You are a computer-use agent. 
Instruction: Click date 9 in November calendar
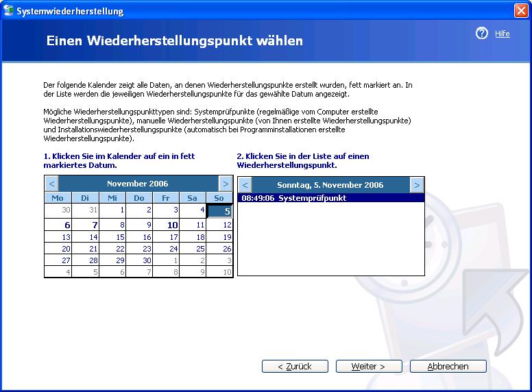tap(139, 225)
